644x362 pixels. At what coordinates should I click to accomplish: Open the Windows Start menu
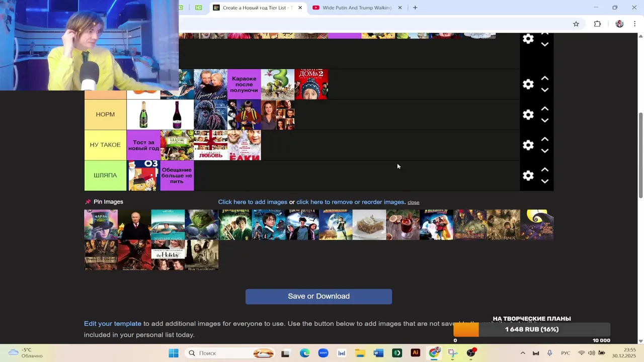(x=174, y=353)
